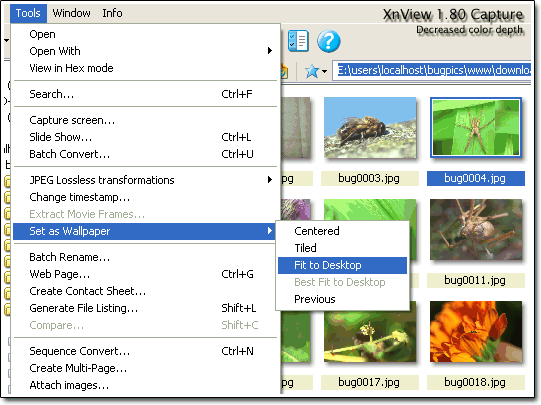The width and height of the screenshot is (541, 405).
Task: Open the Window menu
Action: point(71,13)
